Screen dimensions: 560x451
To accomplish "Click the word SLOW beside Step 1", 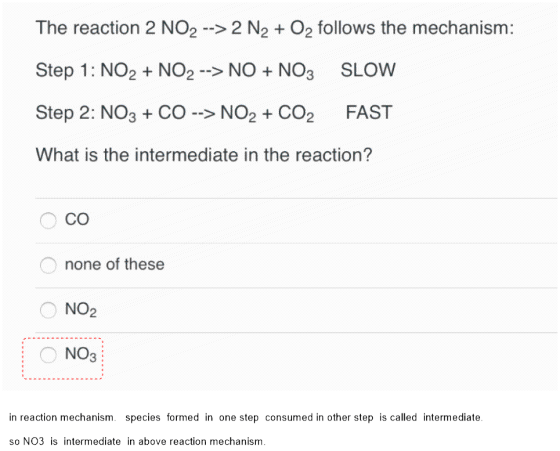I will click(x=368, y=70).
